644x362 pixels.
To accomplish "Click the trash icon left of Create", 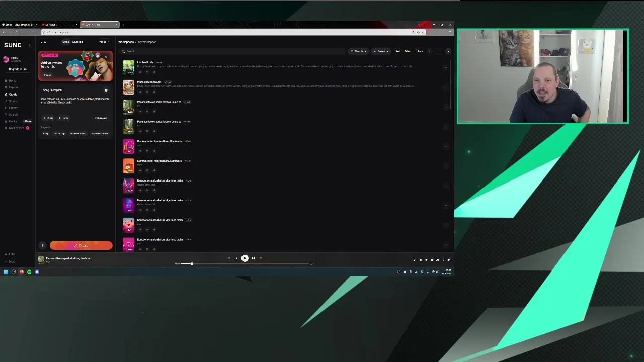I will [42, 245].
